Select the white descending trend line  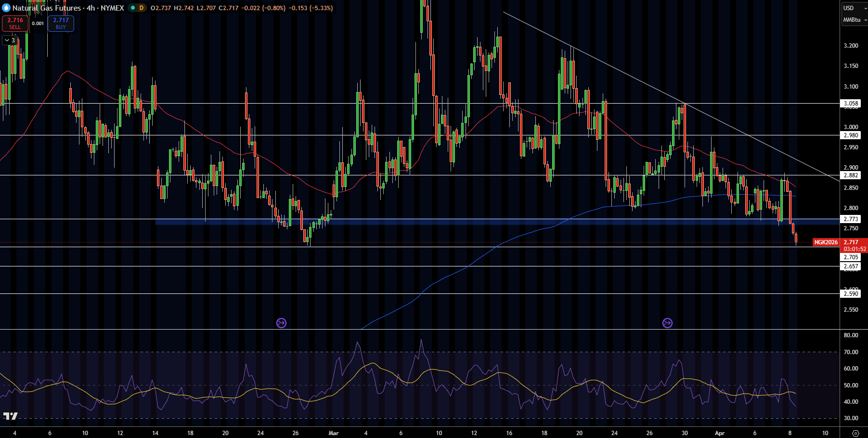pos(672,96)
